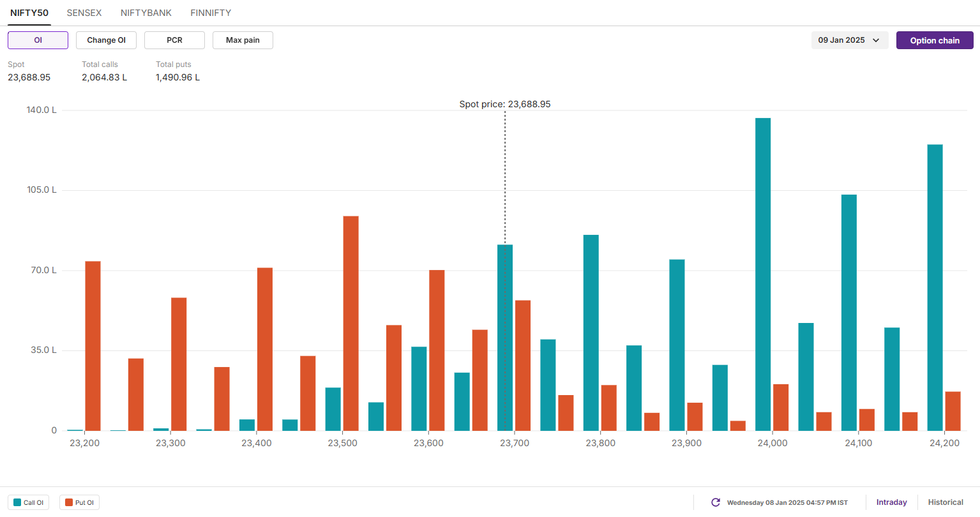Click the 23,500 strike Put OI bar
Screen dimensions: 980x517
351,324
